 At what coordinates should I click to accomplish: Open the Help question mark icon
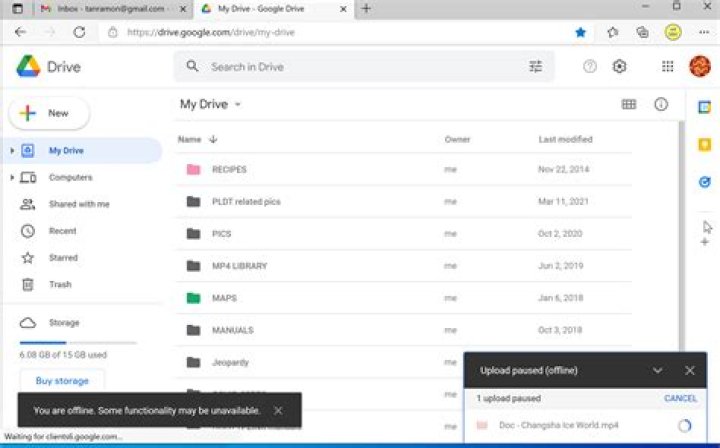[x=590, y=67]
